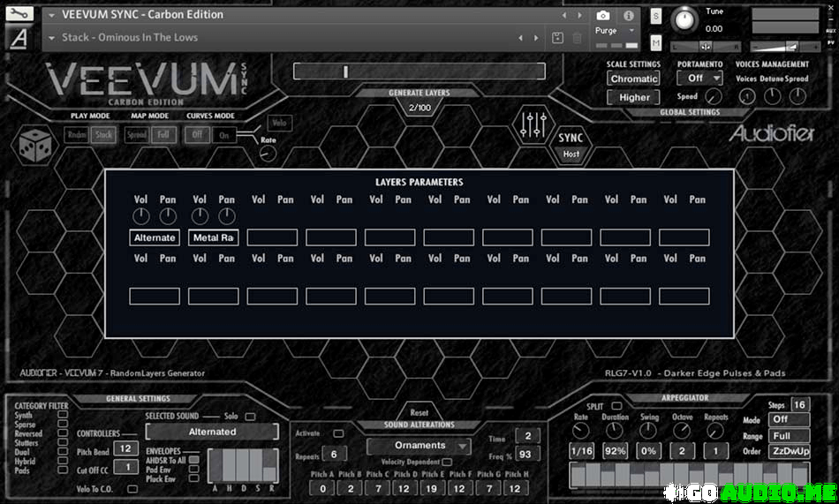The image size is (839, 504).
Task: Click the Spread knob
Action: pyautogui.click(x=797, y=97)
